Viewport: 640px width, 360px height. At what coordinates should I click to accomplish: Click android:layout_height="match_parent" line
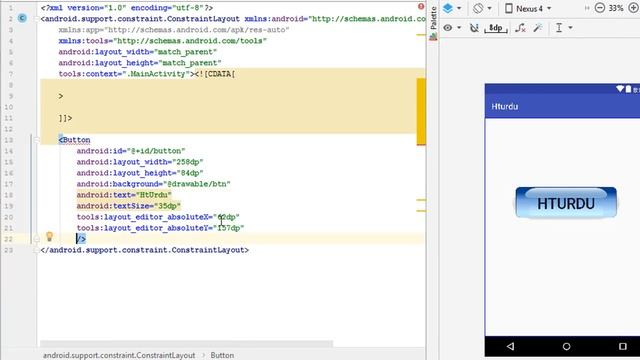click(x=140, y=63)
